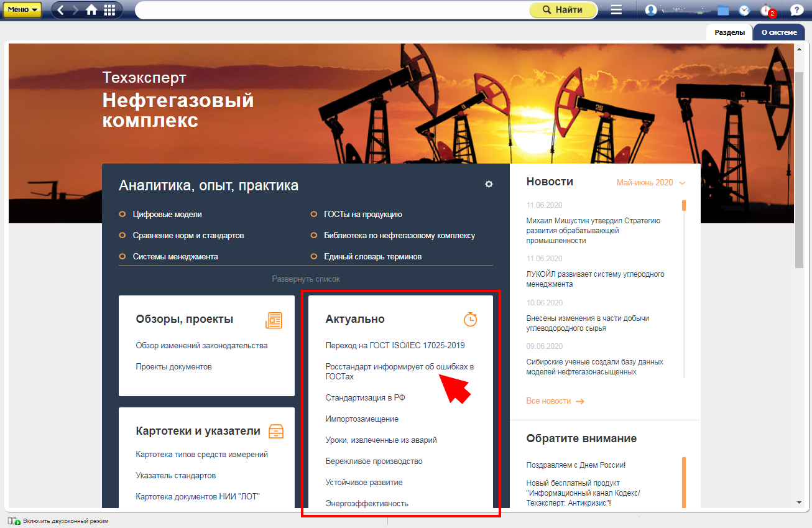This screenshot has width=812, height=528.
Task: Open the help question mark icon
Action: pyautogui.click(x=796, y=10)
